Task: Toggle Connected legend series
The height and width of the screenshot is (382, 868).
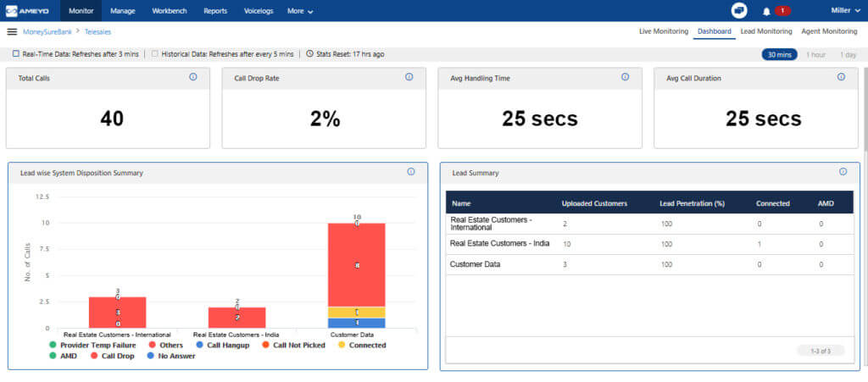Action: point(361,345)
